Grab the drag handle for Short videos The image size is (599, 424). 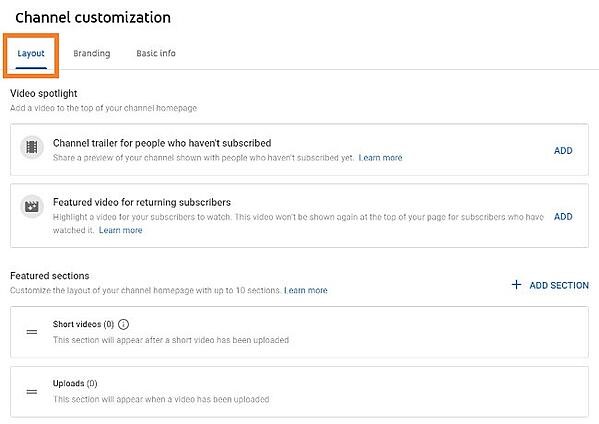[x=32, y=332]
